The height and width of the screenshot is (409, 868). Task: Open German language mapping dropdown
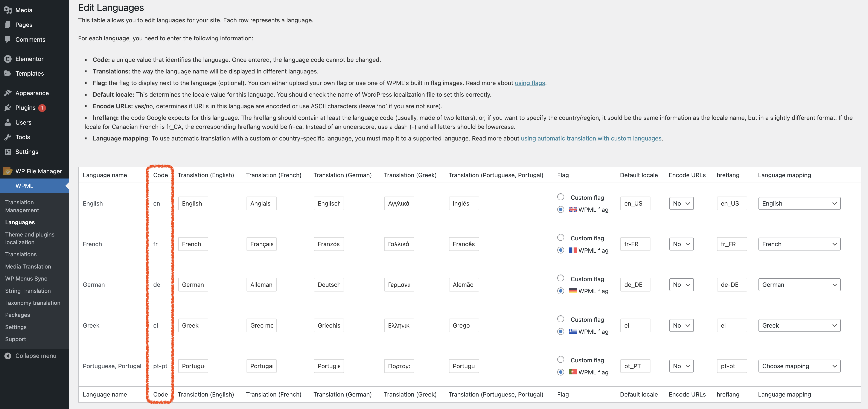point(799,285)
